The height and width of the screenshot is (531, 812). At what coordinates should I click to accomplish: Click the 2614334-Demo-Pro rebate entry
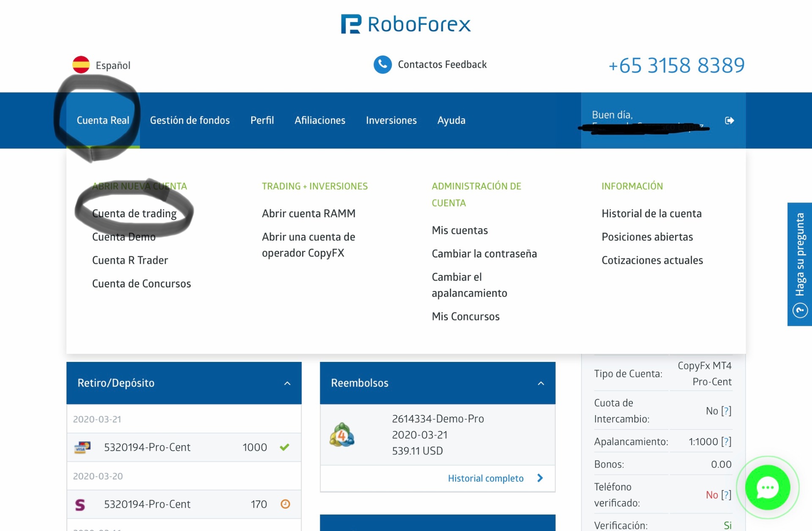tap(438, 435)
